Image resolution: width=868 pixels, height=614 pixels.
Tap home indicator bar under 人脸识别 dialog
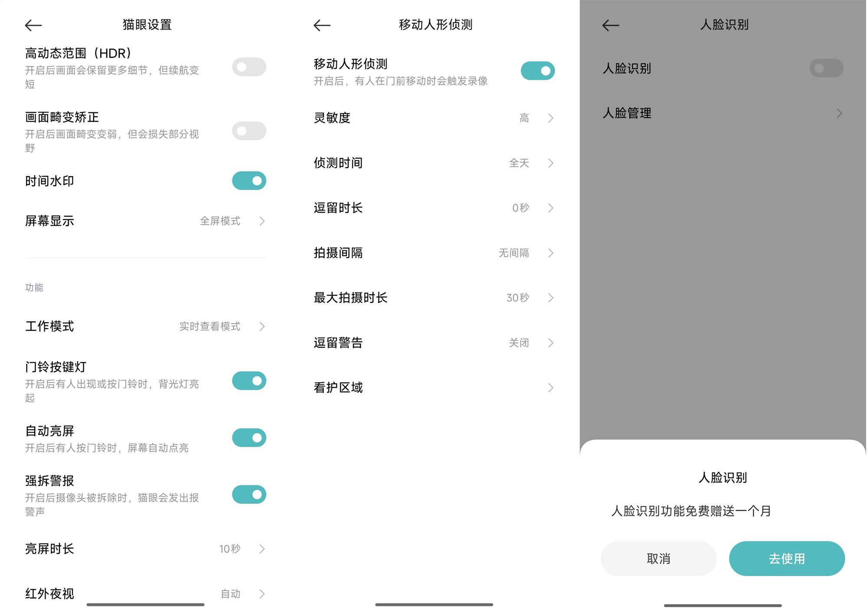point(723,605)
